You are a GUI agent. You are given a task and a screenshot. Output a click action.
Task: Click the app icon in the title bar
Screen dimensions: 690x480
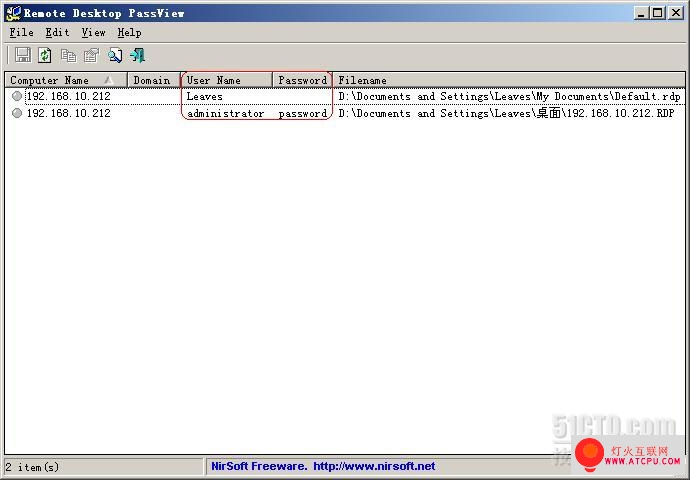pos(14,13)
